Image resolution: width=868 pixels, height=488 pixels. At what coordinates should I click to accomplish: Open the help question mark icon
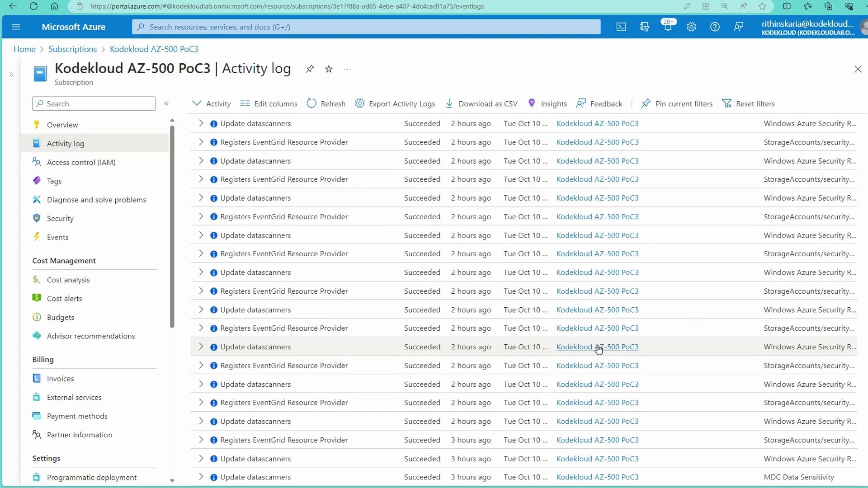(715, 27)
